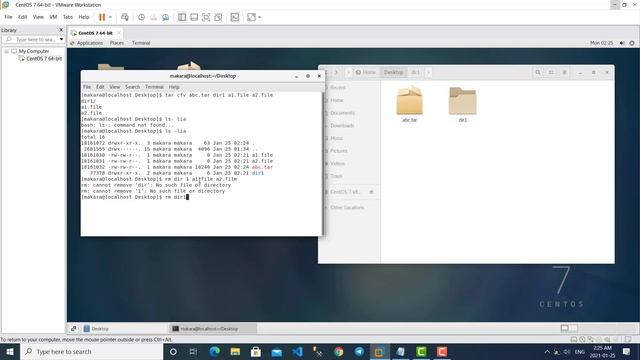Select Desktop in file manager path bar
The image size is (640, 360).
(393, 72)
